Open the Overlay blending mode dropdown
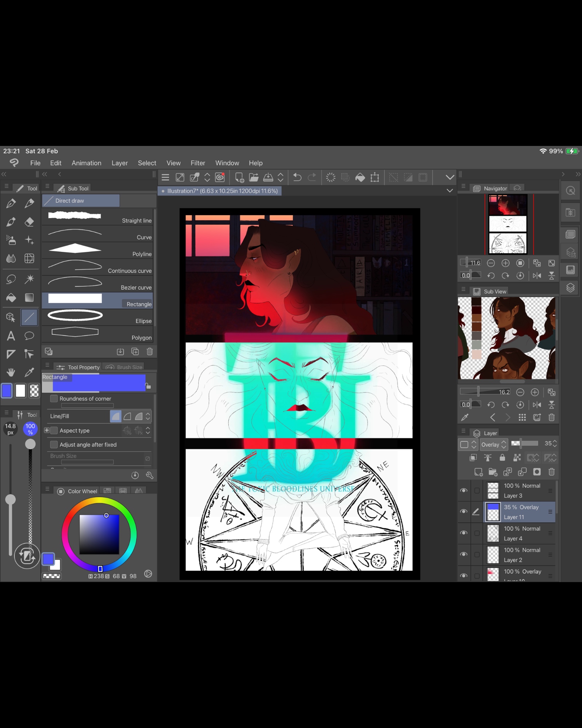Image resolution: width=582 pixels, height=728 pixels. click(494, 444)
